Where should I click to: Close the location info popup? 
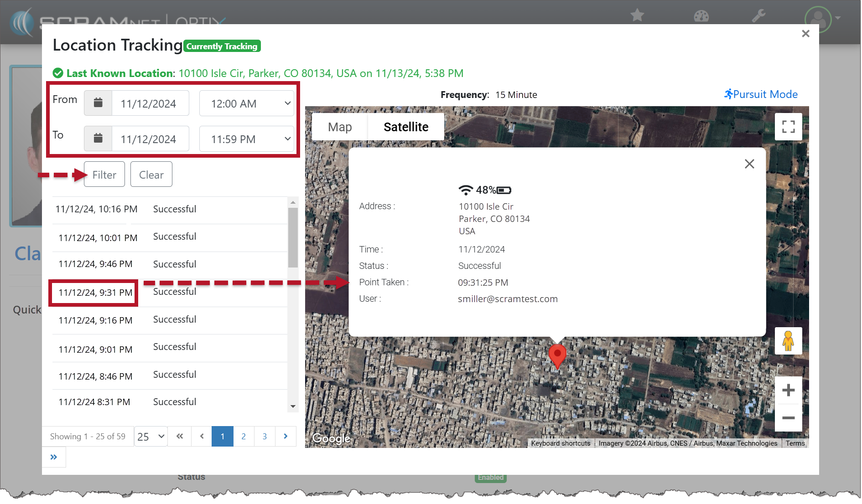pos(749,164)
